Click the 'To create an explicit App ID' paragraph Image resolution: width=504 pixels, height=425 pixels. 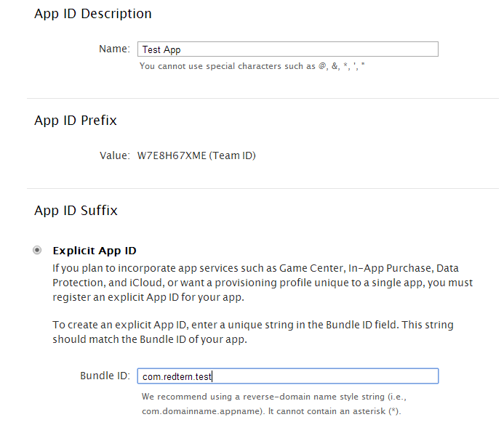253,332
